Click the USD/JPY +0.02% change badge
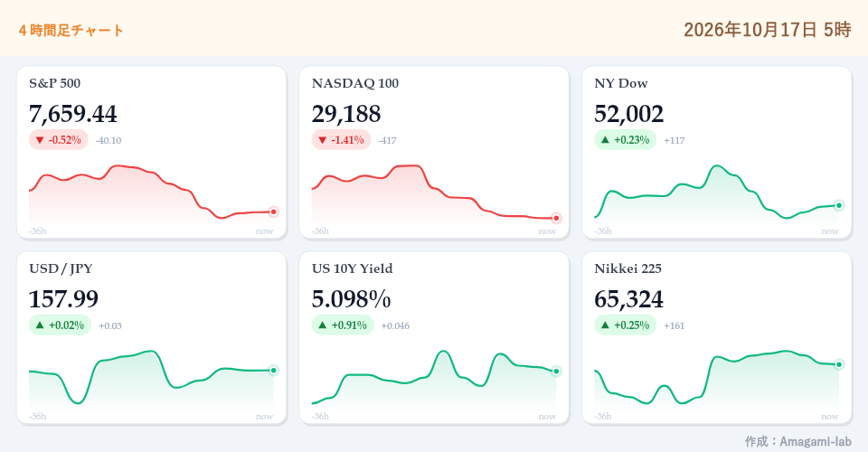Image resolution: width=868 pixels, height=452 pixels. click(60, 325)
